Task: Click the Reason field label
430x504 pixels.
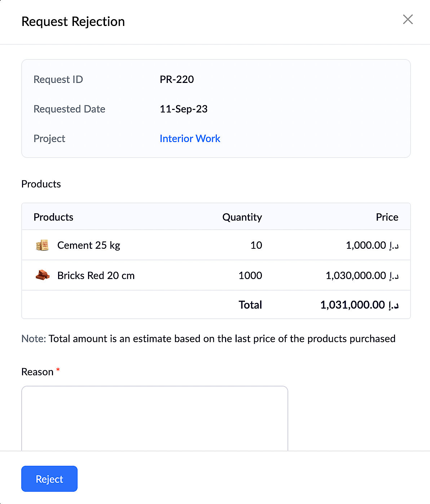Action: pyautogui.click(x=38, y=372)
